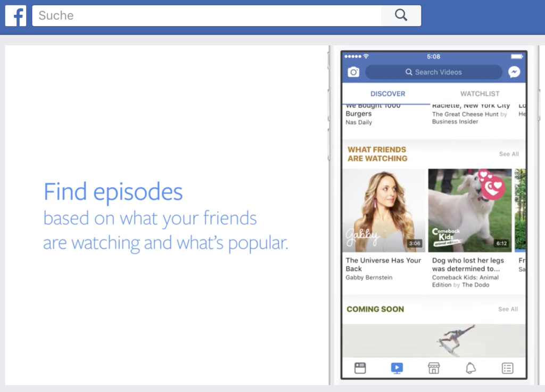This screenshot has width=545, height=392.
Task: Click the Facebook logo icon
Action: [15, 15]
